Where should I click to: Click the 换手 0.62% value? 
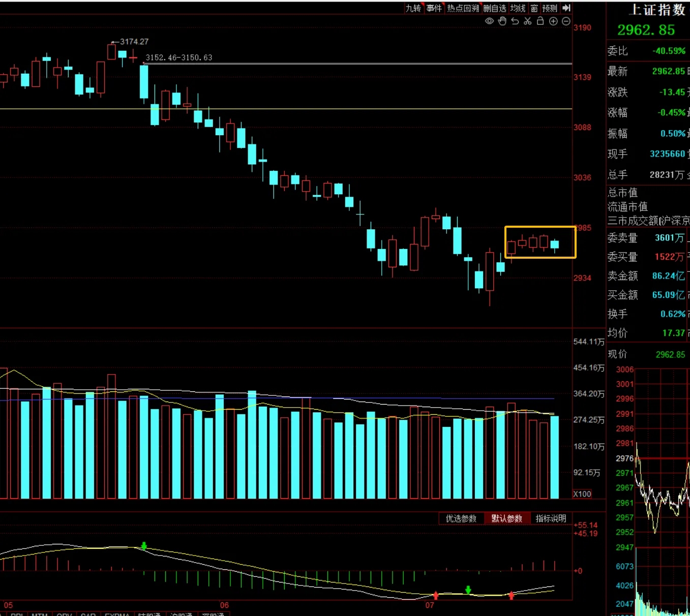pos(673,314)
